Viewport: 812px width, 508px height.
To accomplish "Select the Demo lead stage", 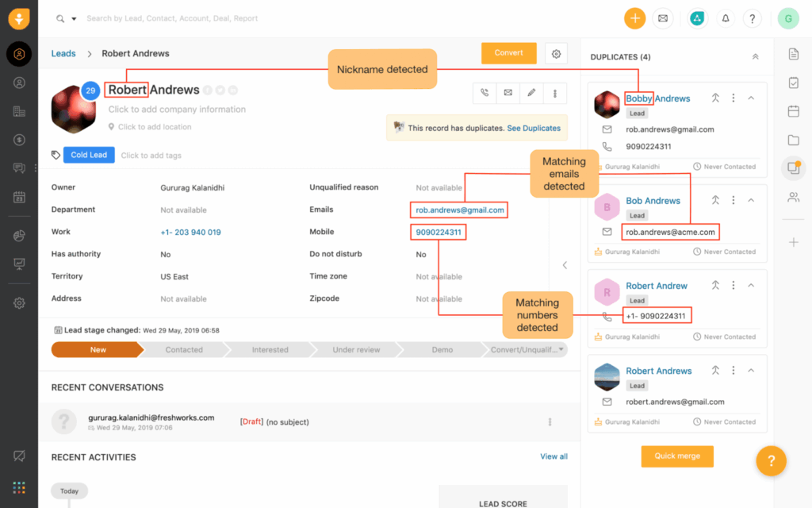I will [442, 350].
